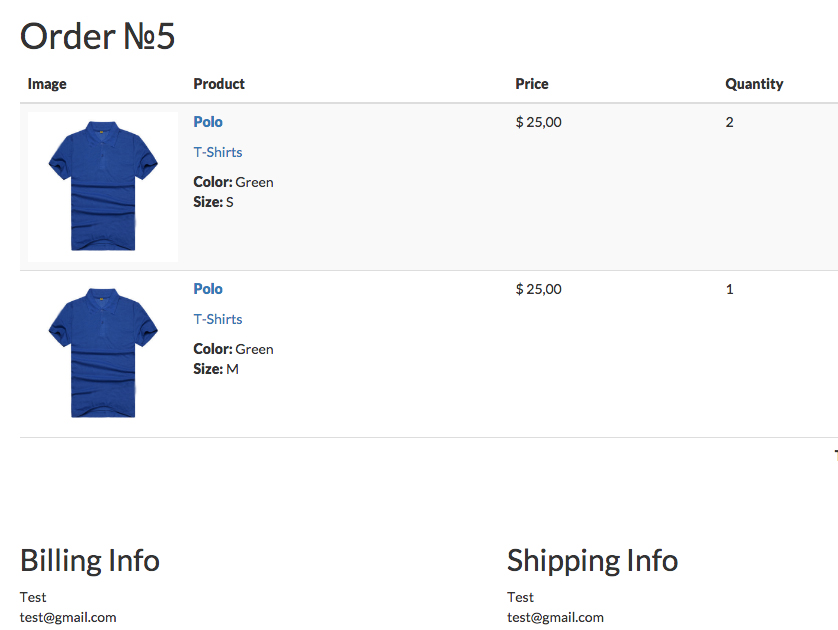
Task: Click quantity value 2 in first row
Action: click(729, 122)
